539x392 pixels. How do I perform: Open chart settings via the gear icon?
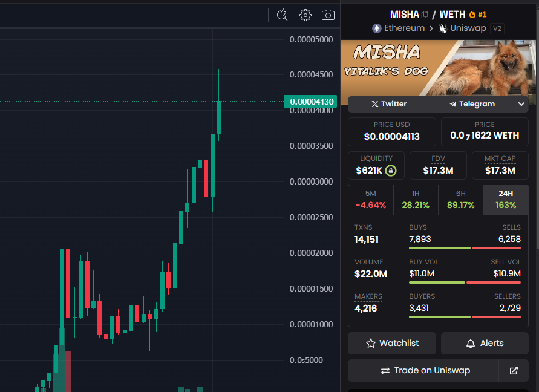pyautogui.click(x=305, y=15)
